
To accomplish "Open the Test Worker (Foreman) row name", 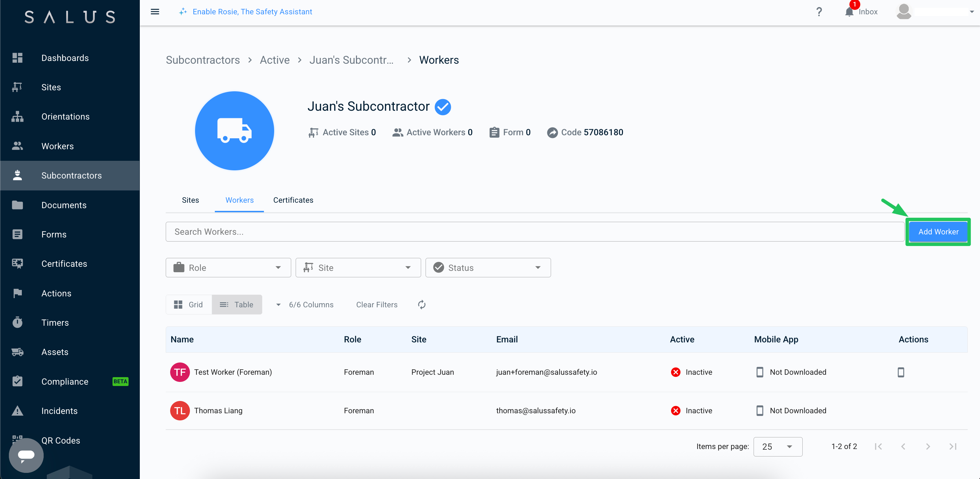I will coord(233,372).
